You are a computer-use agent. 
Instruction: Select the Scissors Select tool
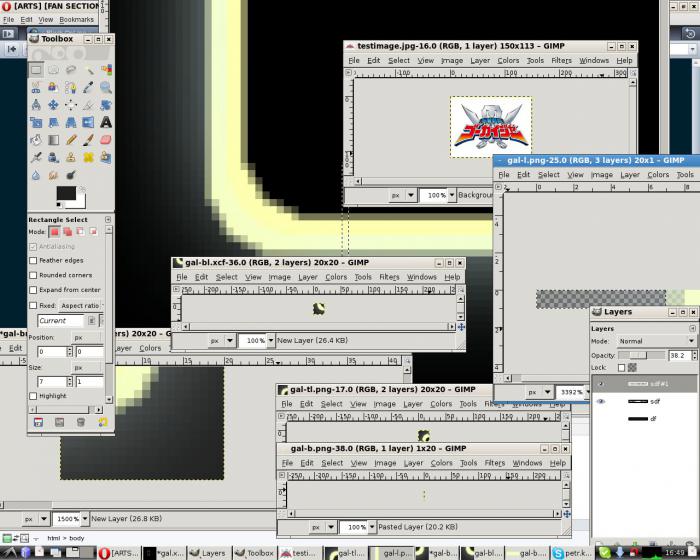(36, 87)
